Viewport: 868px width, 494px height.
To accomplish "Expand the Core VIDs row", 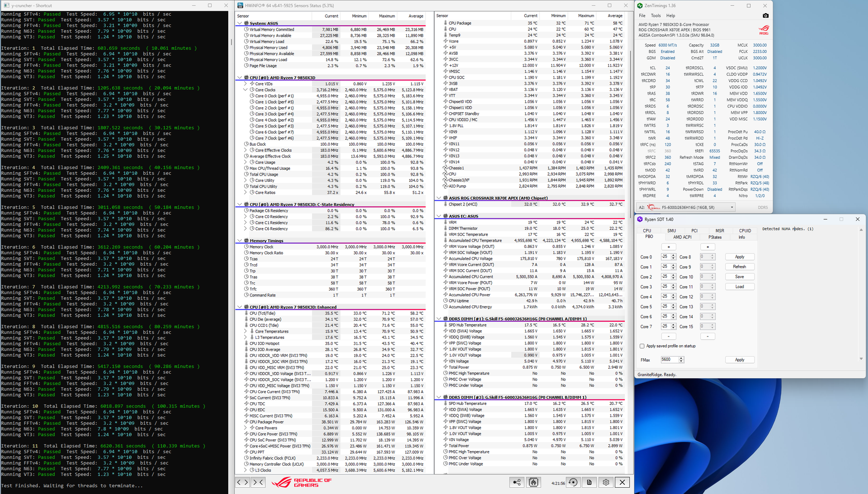I will pyautogui.click(x=245, y=84).
